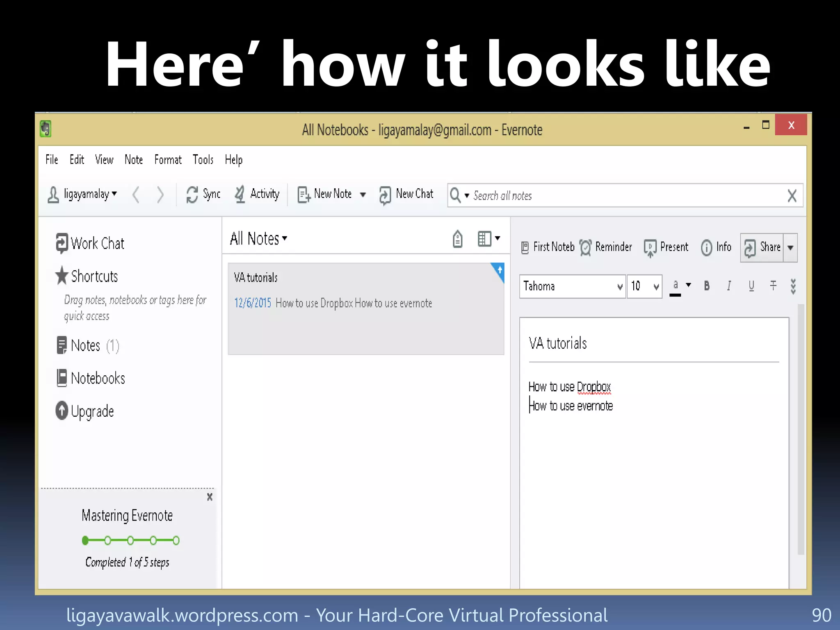Open the font size 10 dropdown
Screen dimensions: 840x630
pos(656,287)
